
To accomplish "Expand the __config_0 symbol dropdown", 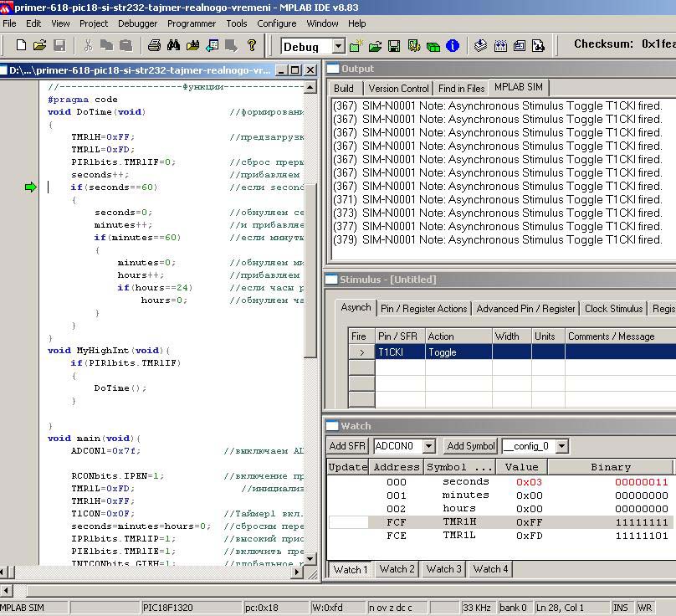I will pos(561,446).
